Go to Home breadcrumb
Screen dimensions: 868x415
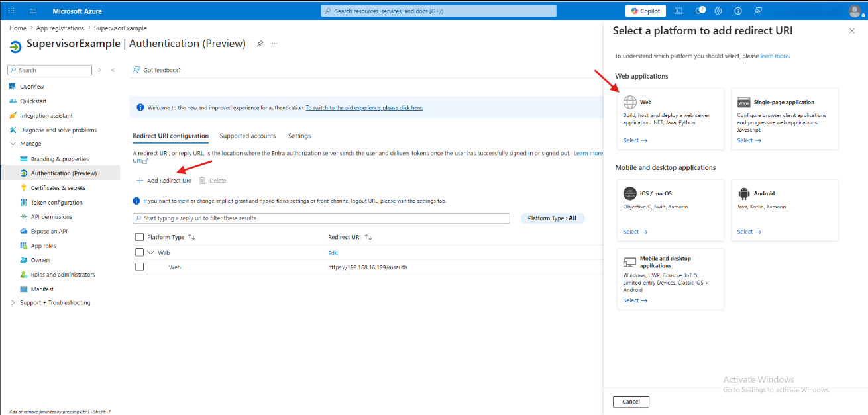pos(18,28)
